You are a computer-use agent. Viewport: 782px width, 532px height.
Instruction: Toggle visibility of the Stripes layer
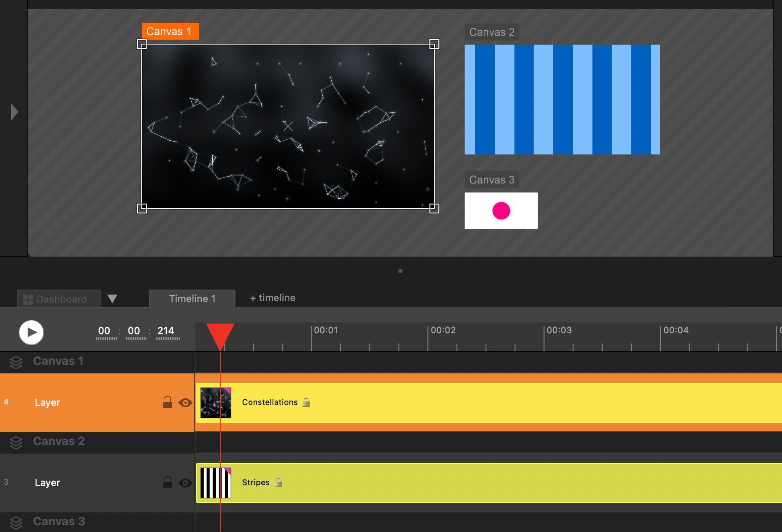(x=185, y=483)
